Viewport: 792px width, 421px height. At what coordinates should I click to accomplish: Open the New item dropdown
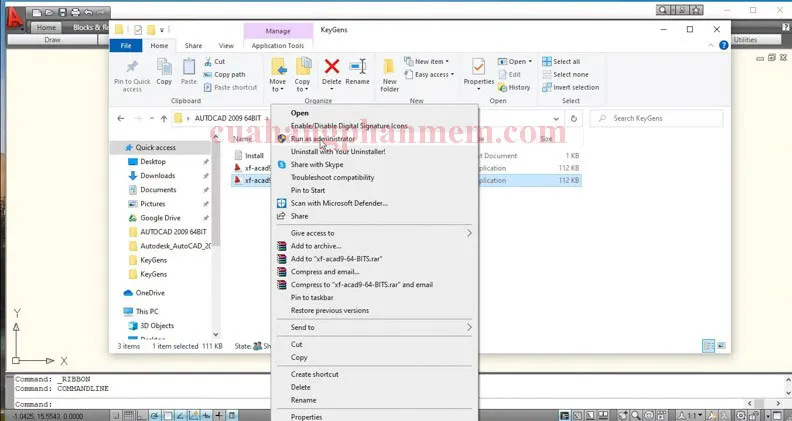(426, 62)
